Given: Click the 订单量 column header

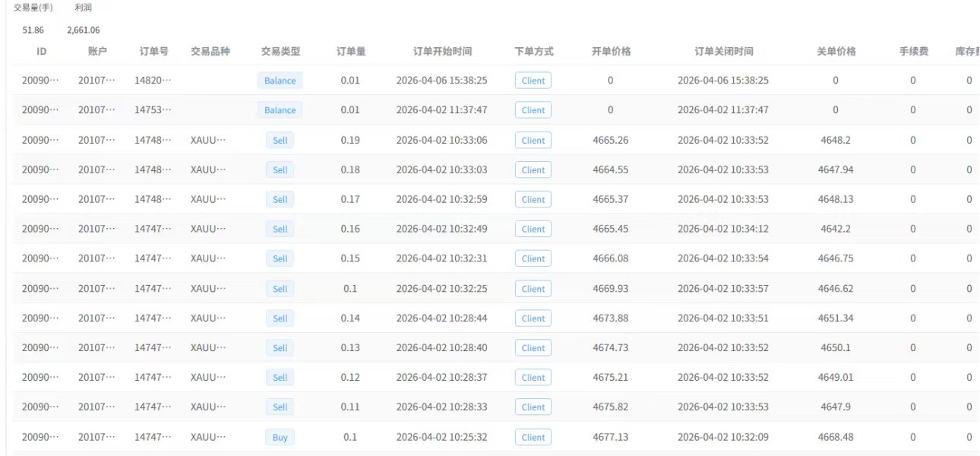Looking at the screenshot, I should pyautogui.click(x=351, y=52).
